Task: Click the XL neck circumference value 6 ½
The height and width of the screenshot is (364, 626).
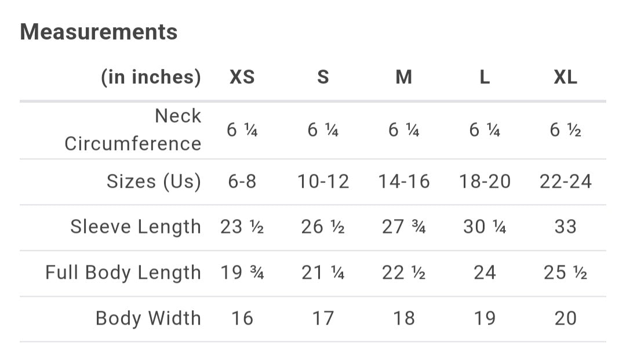Action: (565, 130)
